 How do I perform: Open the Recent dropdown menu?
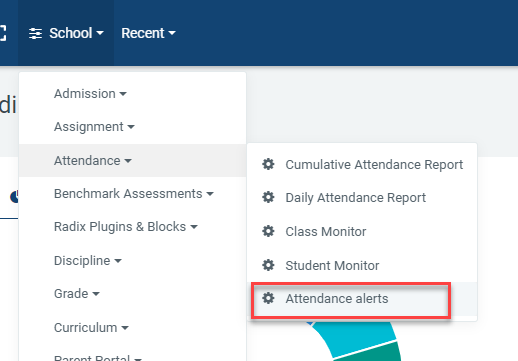(148, 33)
